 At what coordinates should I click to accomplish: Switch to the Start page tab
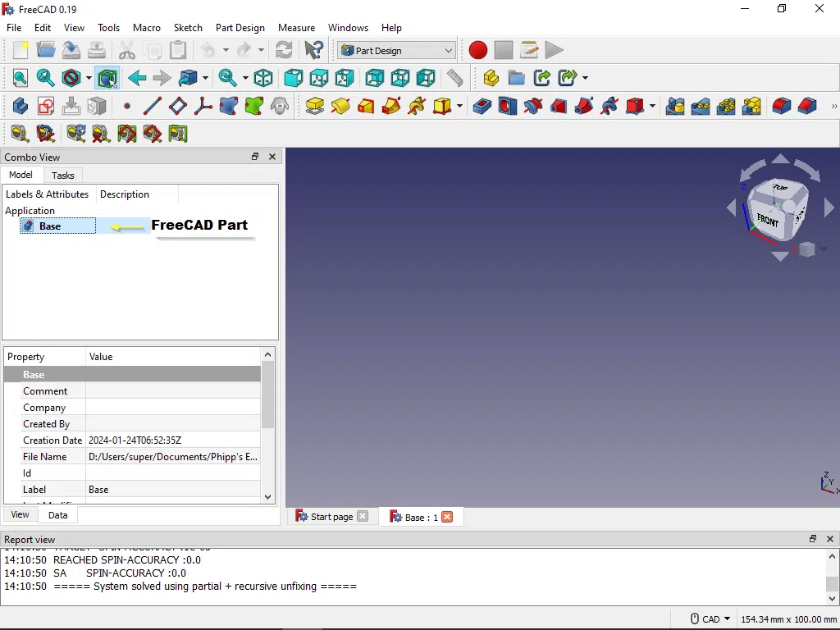[x=331, y=517]
